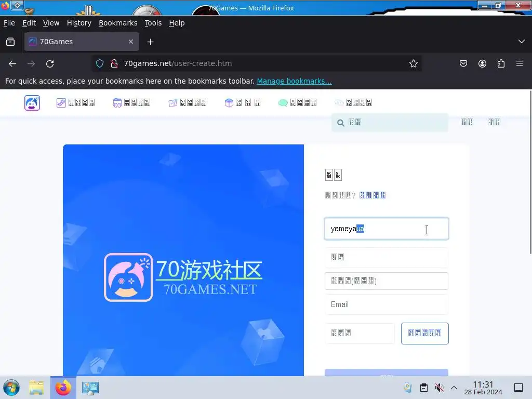532x399 pixels.
Task: Click the rightmost header link
Action: [494, 122]
